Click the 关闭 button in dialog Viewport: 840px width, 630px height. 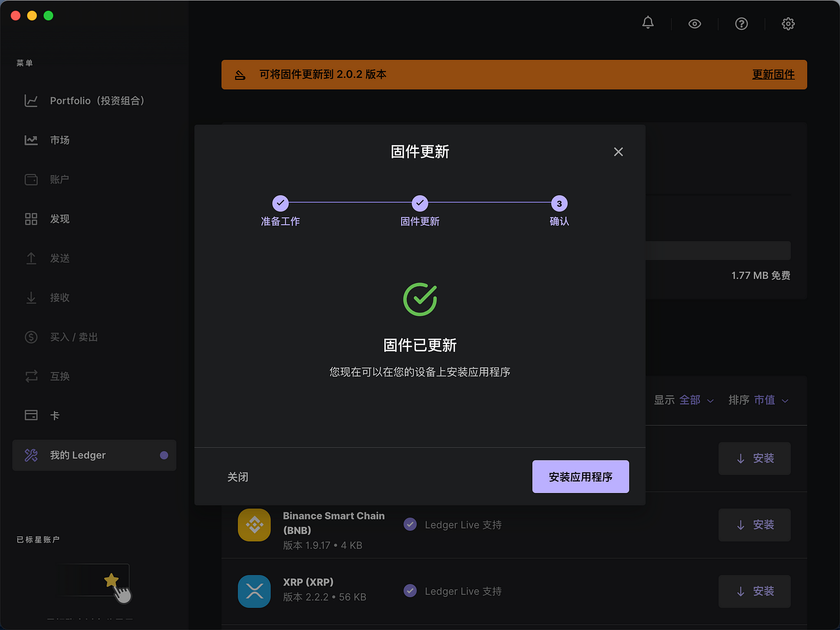click(x=238, y=477)
